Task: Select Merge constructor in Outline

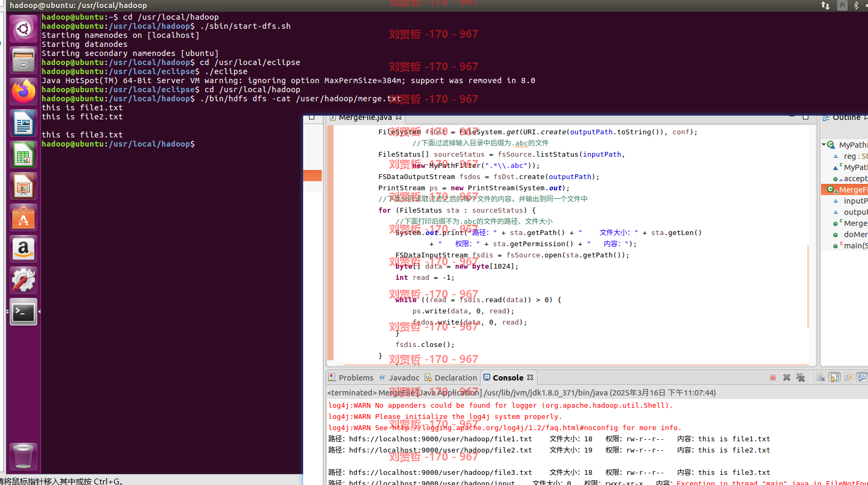Action: [850, 223]
